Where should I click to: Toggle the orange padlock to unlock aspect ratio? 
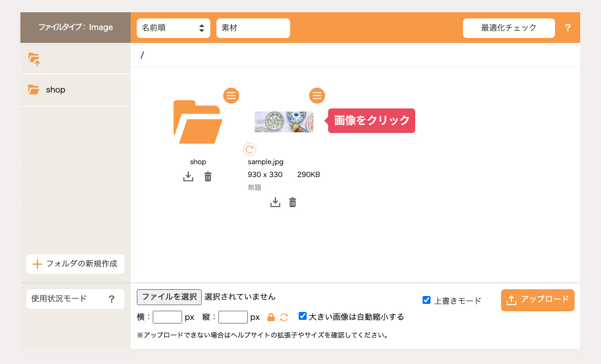click(x=270, y=317)
